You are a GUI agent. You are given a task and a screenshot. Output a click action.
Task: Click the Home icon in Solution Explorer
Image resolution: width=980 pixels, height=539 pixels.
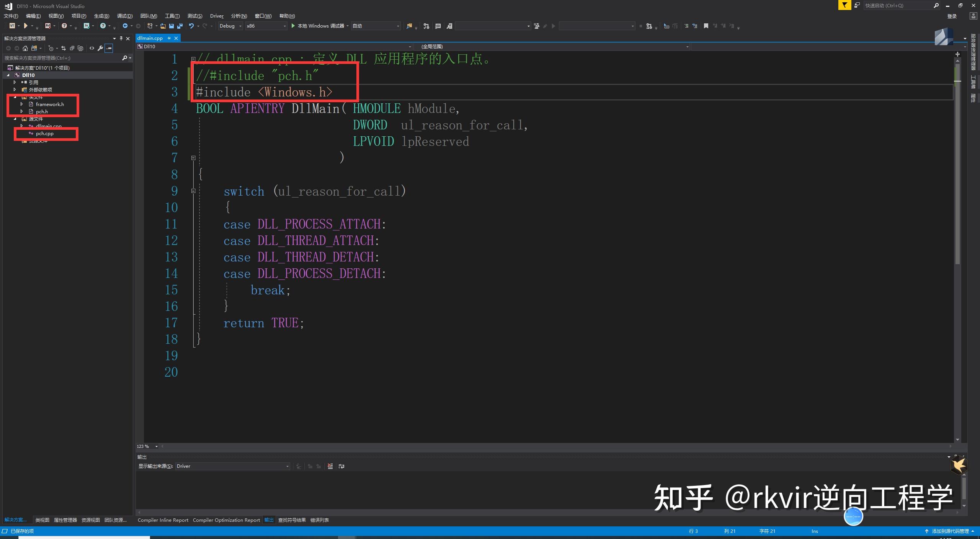coord(25,48)
